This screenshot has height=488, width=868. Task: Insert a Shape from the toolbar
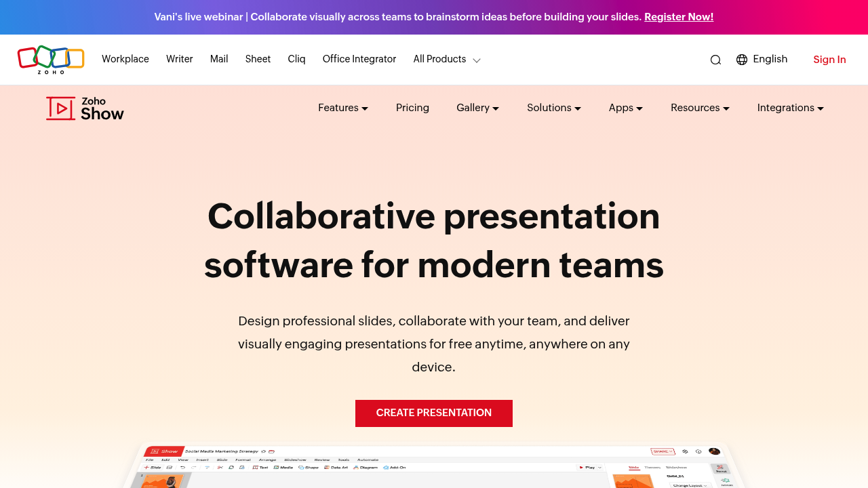309,467
